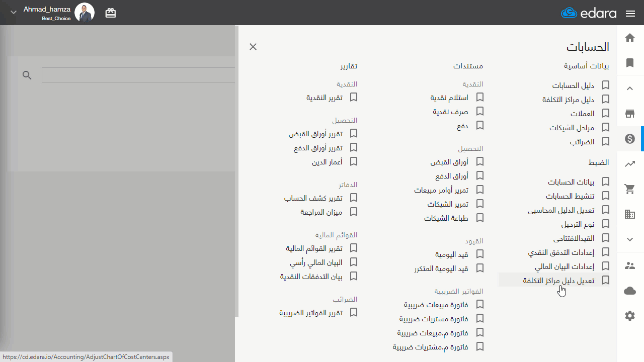Open the settings gear sidebar icon
The image size is (644, 362).
(630, 316)
